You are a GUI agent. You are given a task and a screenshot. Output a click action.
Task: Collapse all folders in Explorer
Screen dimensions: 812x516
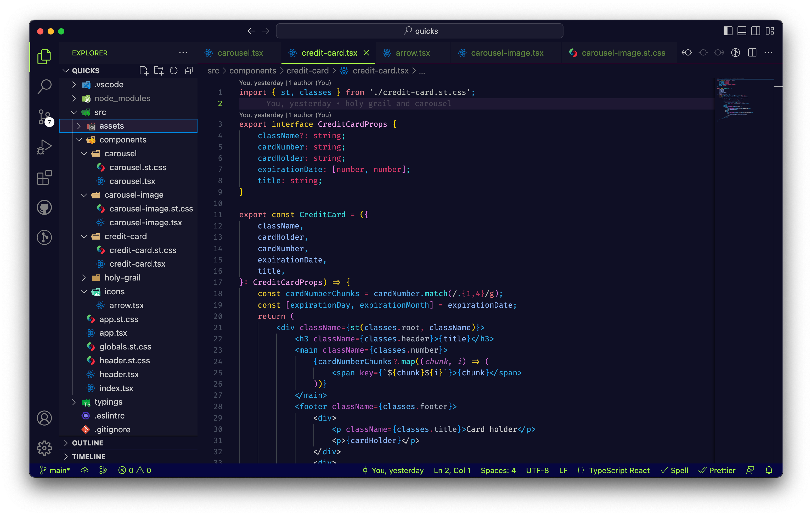[189, 70]
